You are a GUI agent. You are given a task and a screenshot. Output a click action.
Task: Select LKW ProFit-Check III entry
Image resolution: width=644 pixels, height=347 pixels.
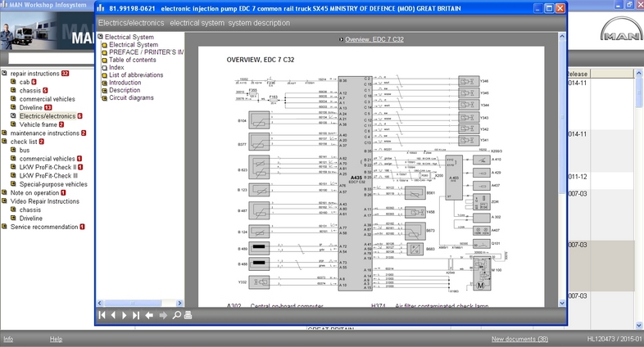pyautogui.click(x=48, y=176)
